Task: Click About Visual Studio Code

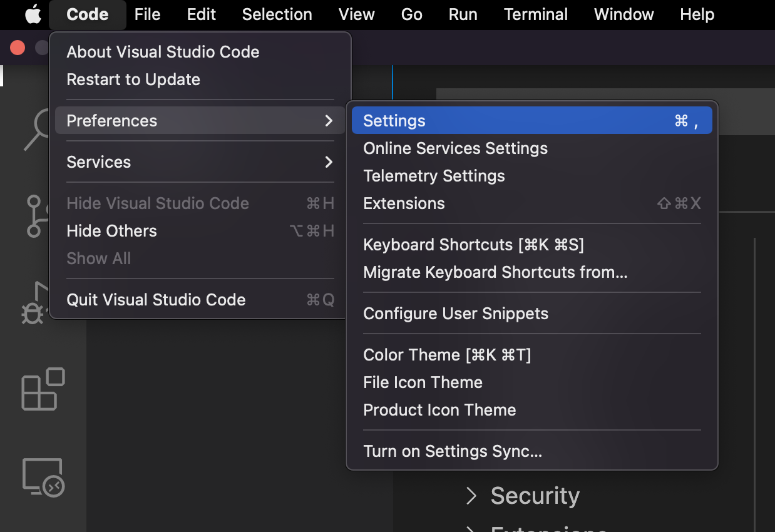Action: [x=163, y=52]
